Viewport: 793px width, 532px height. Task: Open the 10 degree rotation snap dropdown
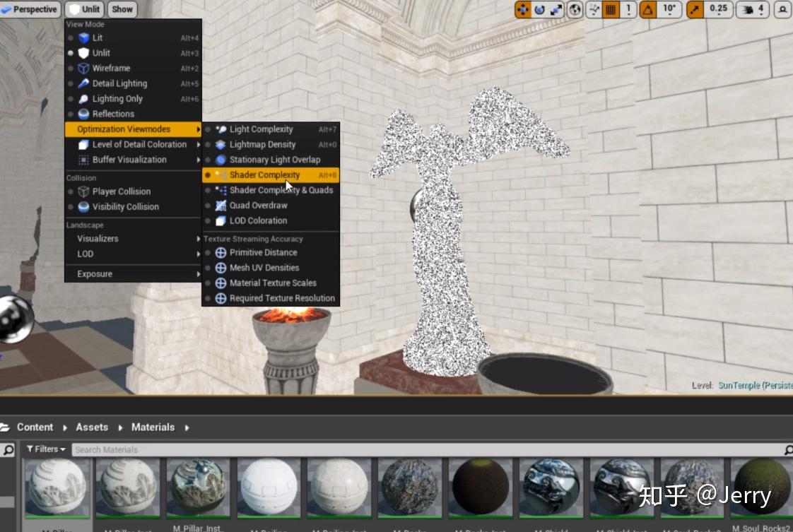tap(669, 10)
